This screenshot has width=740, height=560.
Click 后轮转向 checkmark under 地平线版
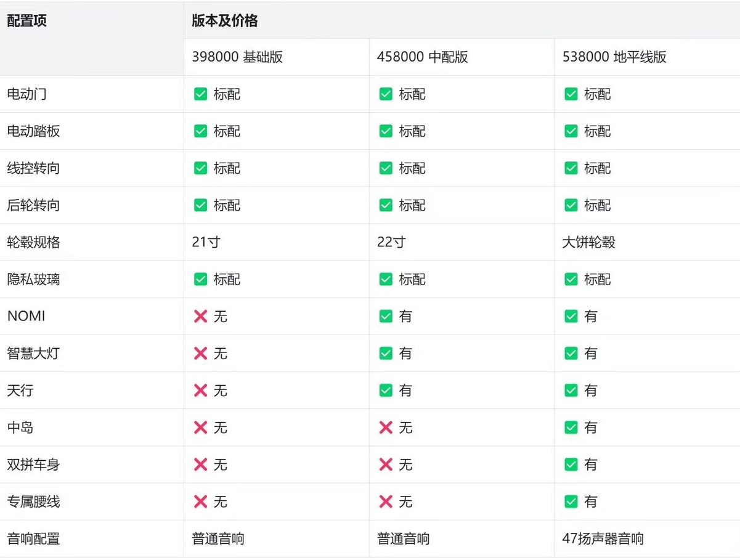(x=571, y=205)
